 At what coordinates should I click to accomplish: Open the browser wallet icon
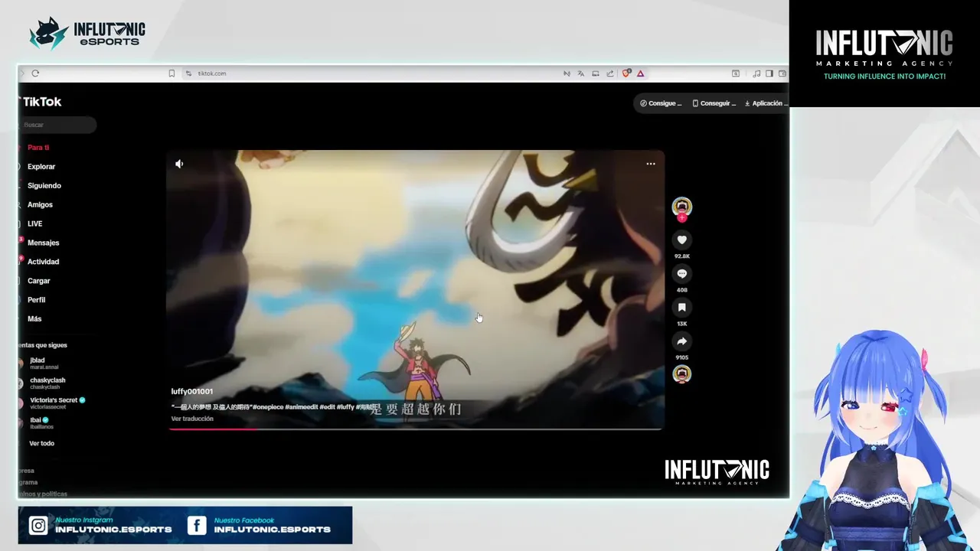click(782, 73)
